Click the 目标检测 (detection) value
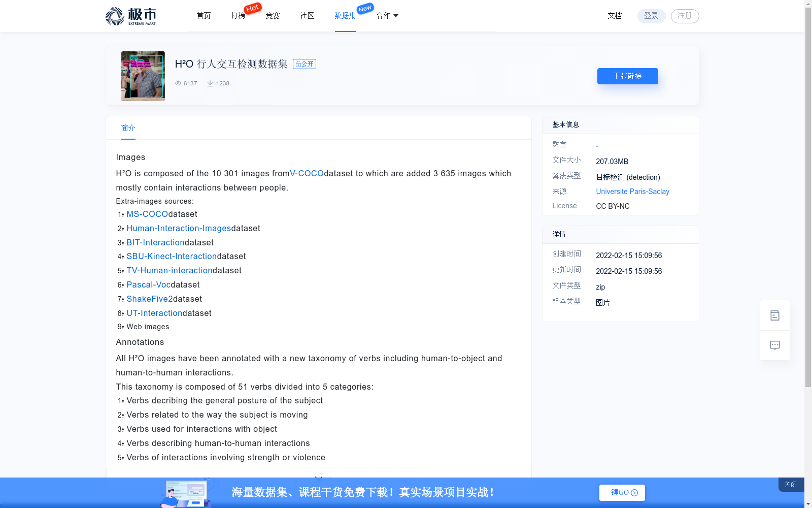Screen dimensions: 812x508 pyautogui.click(x=628, y=177)
